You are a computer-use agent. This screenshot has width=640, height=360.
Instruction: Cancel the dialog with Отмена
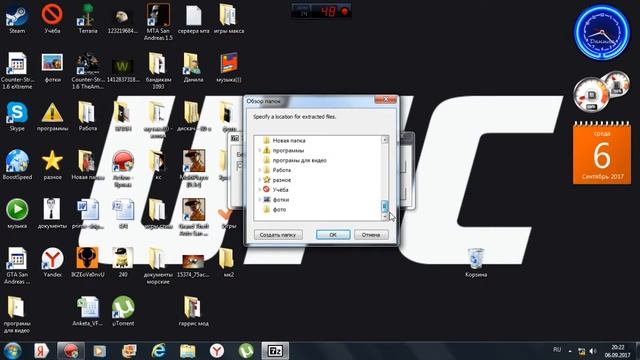(x=371, y=235)
